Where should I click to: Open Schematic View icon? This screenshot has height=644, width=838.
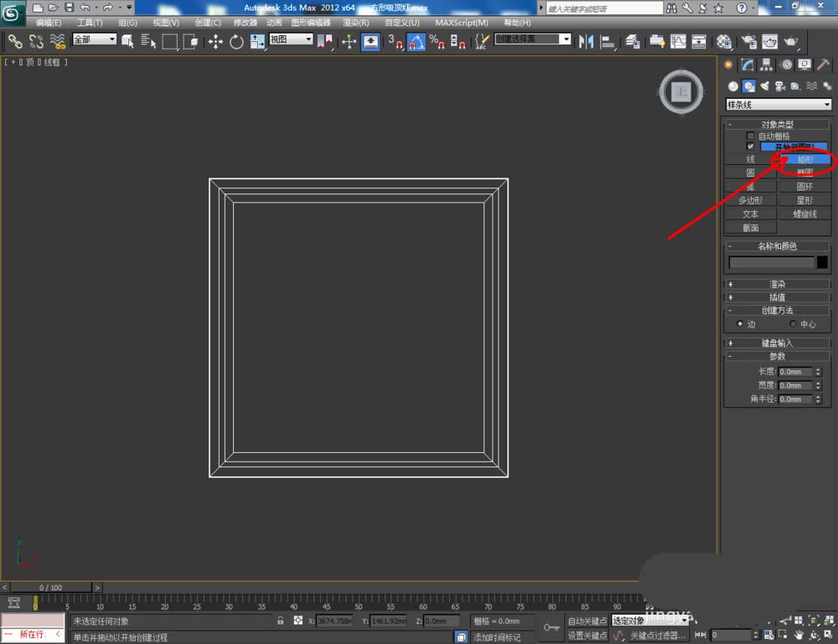point(699,41)
